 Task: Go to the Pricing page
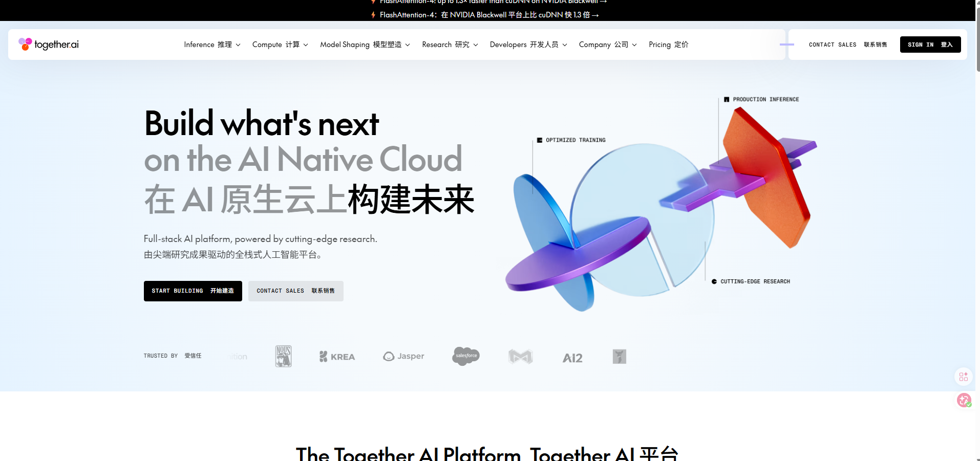pyautogui.click(x=668, y=45)
